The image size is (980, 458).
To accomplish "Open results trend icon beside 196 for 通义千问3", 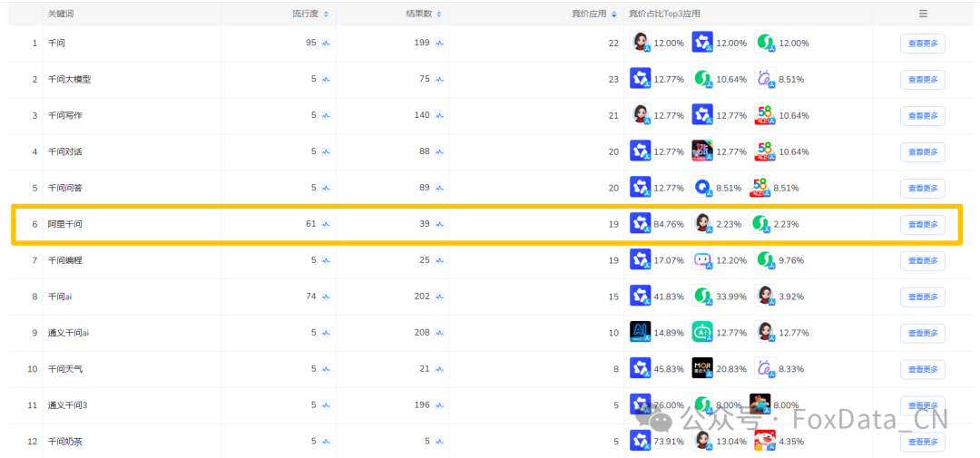I will click(x=439, y=404).
